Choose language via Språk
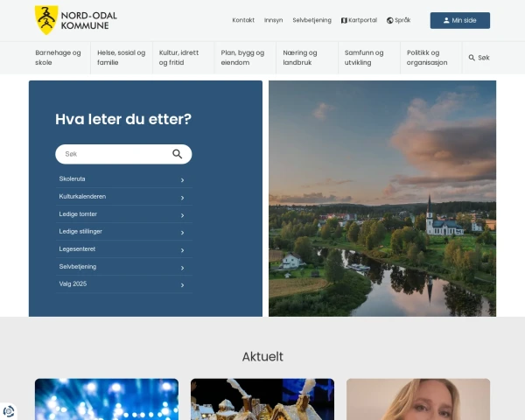 coord(398,20)
